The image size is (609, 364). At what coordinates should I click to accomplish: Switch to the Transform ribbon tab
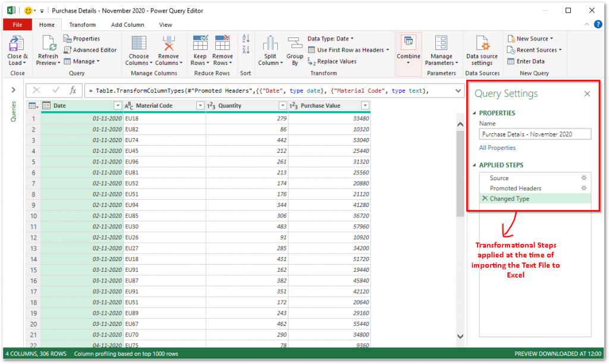pyautogui.click(x=82, y=24)
